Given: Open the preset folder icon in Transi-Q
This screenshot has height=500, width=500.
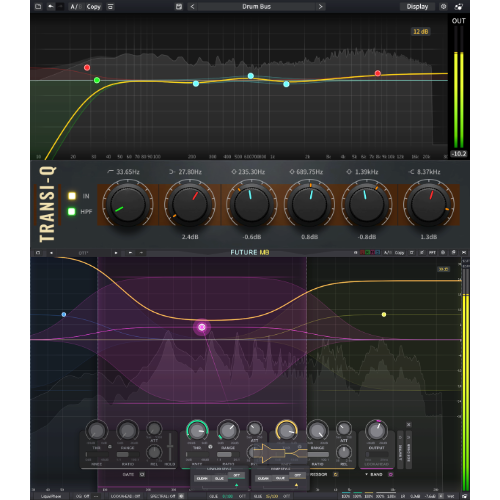Looking at the screenshot, I should point(38,6).
